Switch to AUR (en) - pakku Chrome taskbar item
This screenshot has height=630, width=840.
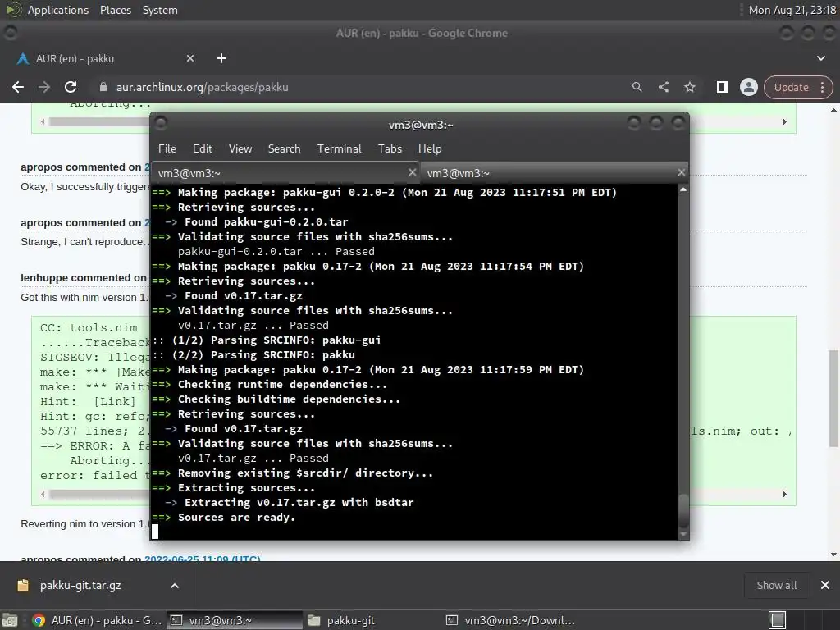pos(97,620)
